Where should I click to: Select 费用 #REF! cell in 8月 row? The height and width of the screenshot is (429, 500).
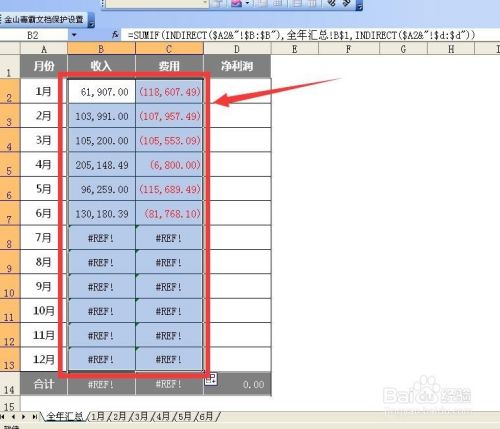169,262
